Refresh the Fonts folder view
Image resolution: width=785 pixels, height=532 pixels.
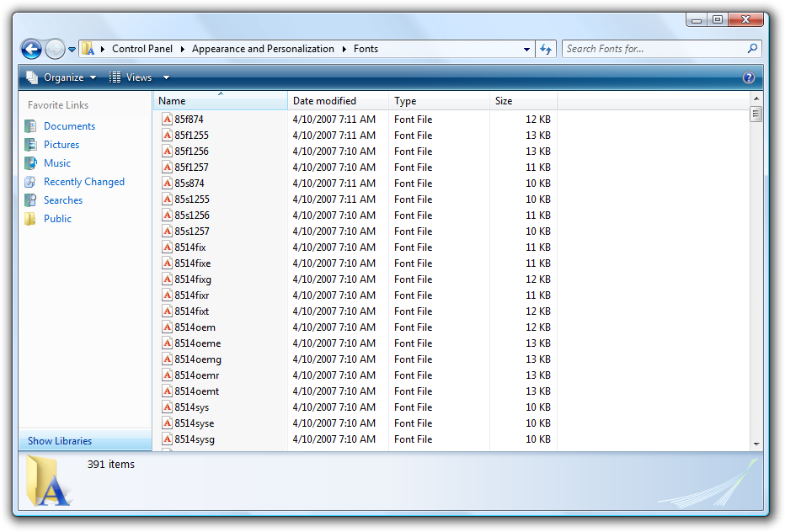pyautogui.click(x=546, y=49)
